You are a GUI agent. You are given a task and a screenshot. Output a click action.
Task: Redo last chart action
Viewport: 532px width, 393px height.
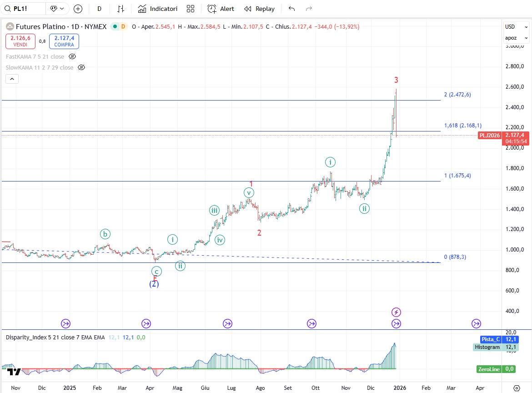click(309, 9)
